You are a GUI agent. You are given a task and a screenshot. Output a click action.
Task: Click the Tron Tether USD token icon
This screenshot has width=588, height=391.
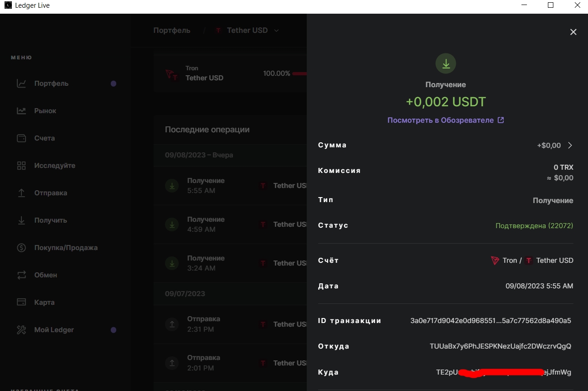point(172,74)
